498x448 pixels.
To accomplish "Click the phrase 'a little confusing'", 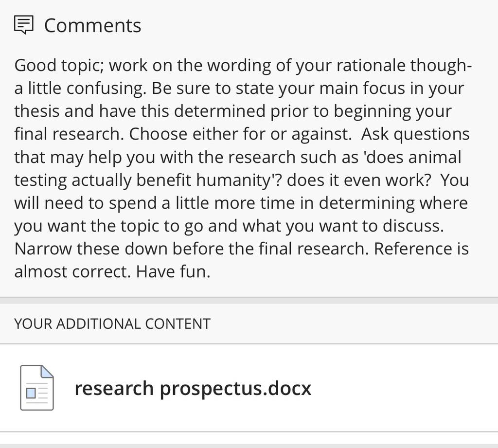I will click(x=80, y=89).
